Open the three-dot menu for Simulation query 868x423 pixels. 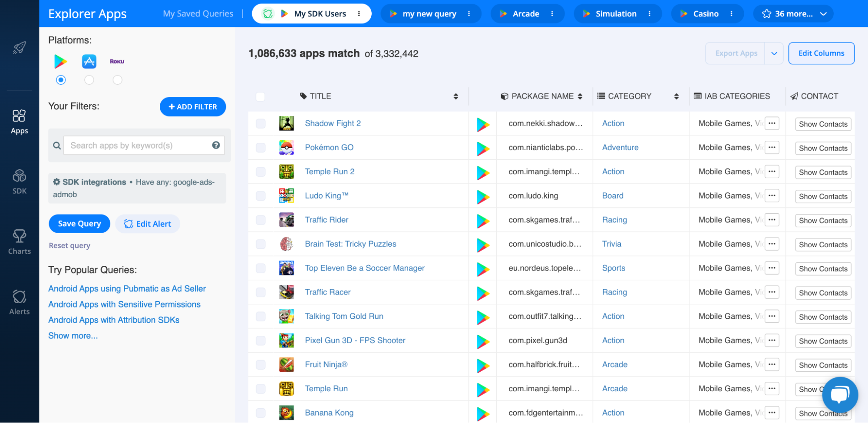650,14
